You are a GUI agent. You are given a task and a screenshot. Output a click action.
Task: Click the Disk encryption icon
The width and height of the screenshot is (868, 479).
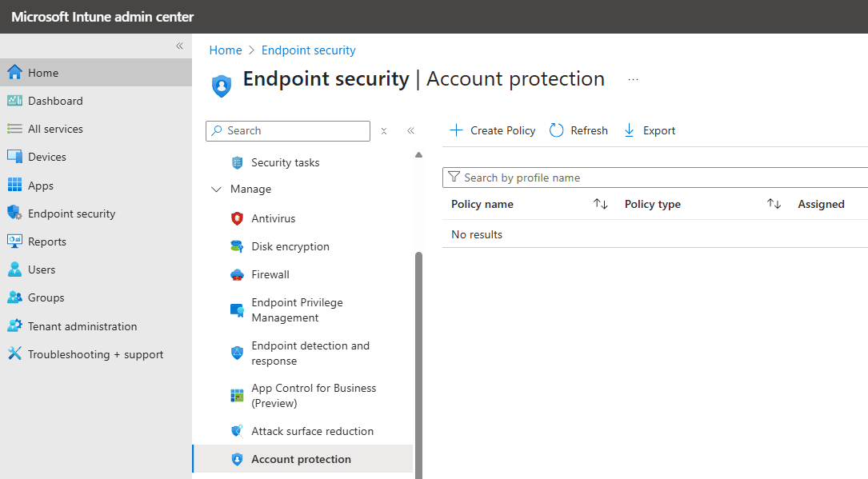tap(237, 246)
